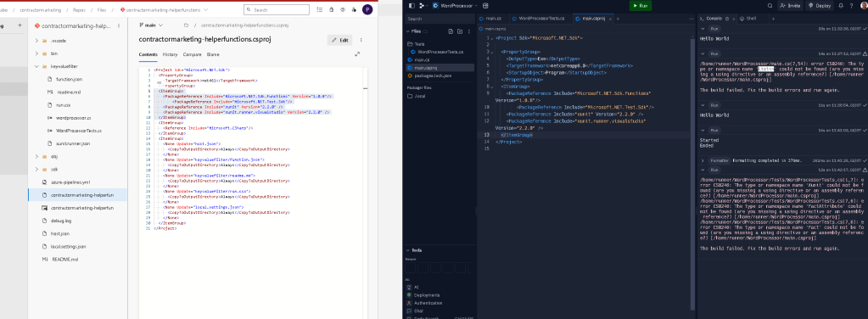Expand the obj folder in Azure tree

tap(36, 156)
